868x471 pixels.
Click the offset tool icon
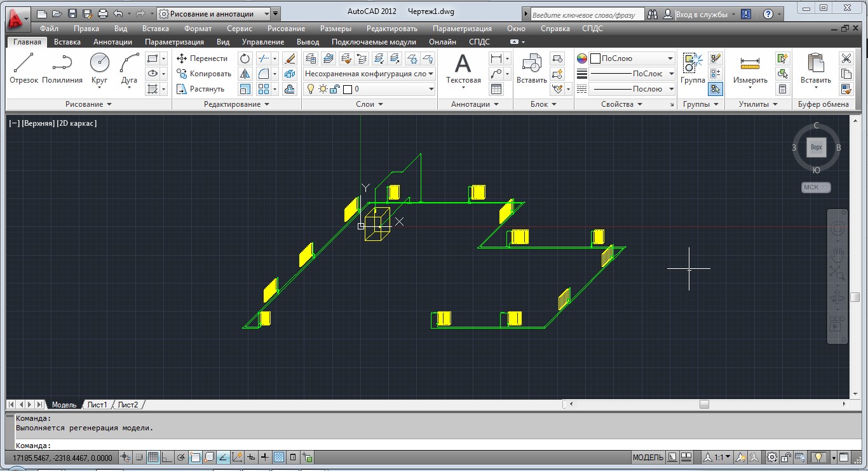point(290,89)
